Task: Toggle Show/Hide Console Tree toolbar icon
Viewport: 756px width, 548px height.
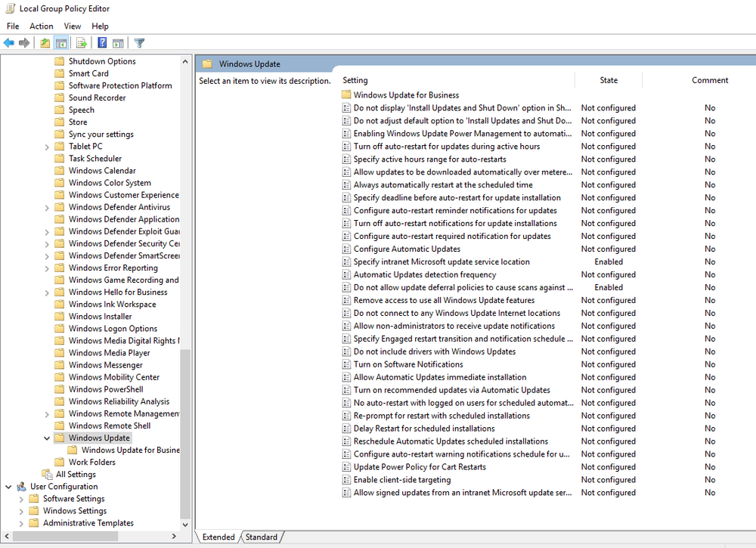Action: pyautogui.click(x=61, y=43)
